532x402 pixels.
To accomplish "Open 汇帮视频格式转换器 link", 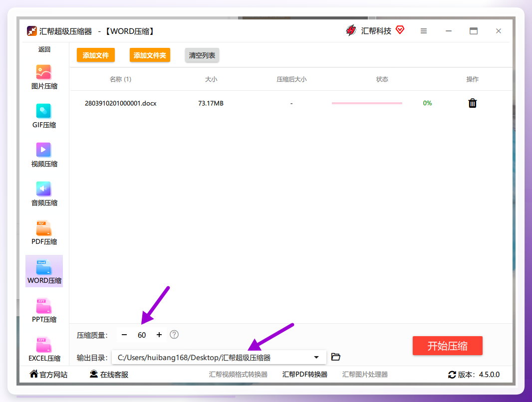I will (x=238, y=375).
